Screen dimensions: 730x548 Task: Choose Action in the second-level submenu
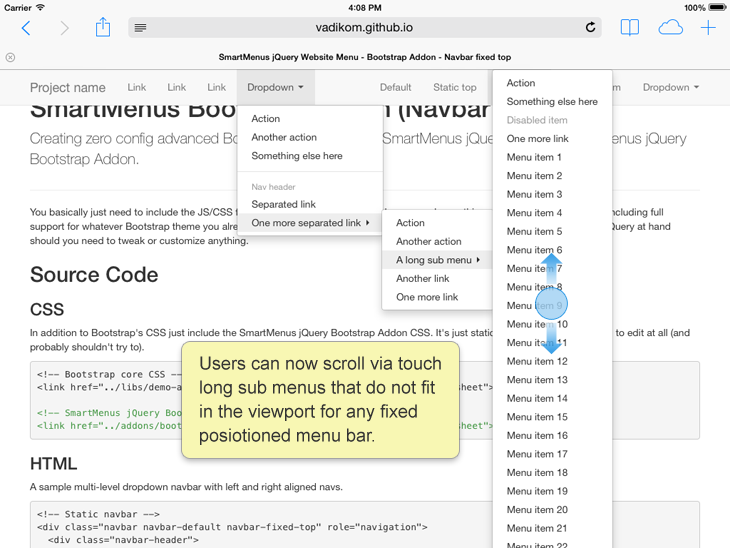click(437, 223)
